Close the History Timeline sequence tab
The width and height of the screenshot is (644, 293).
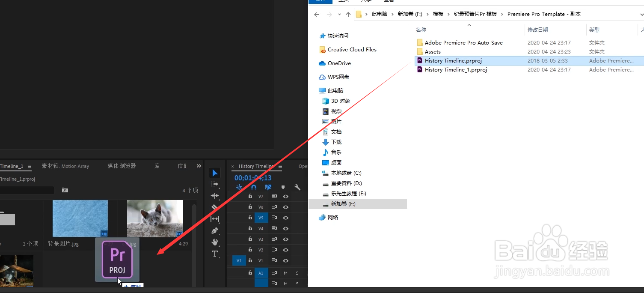click(233, 167)
